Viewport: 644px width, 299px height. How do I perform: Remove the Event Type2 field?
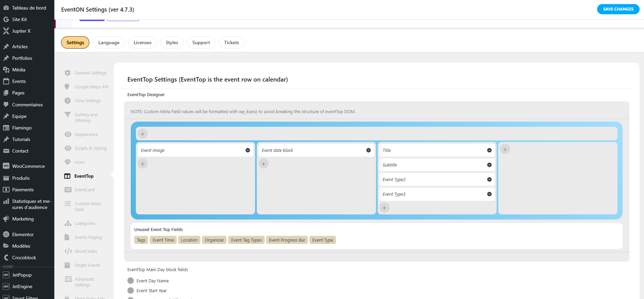coord(489,179)
